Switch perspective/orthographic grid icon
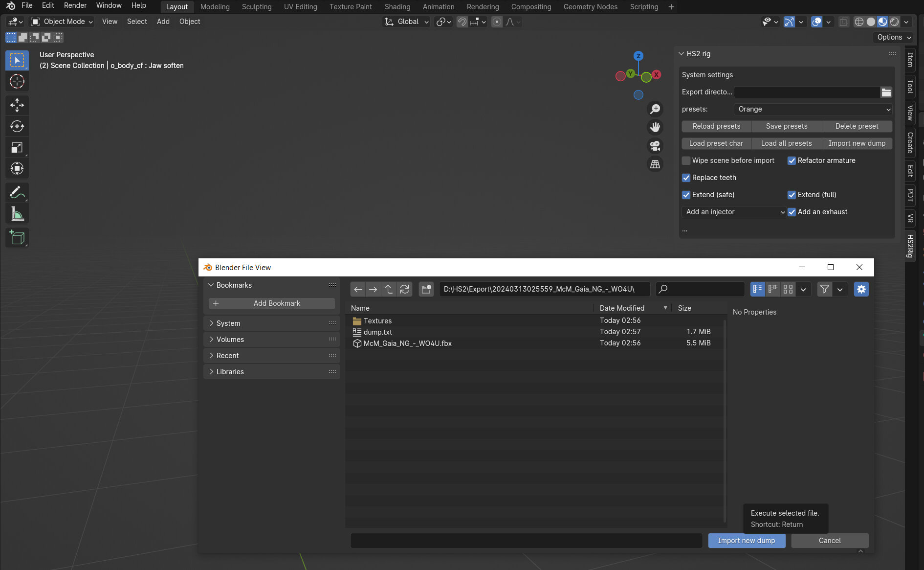The height and width of the screenshot is (570, 924). (655, 164)
